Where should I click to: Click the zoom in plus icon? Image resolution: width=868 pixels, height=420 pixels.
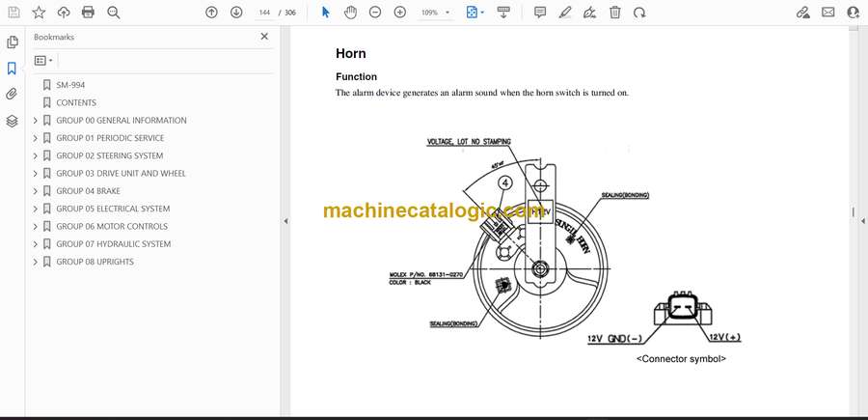click(400, 13)
